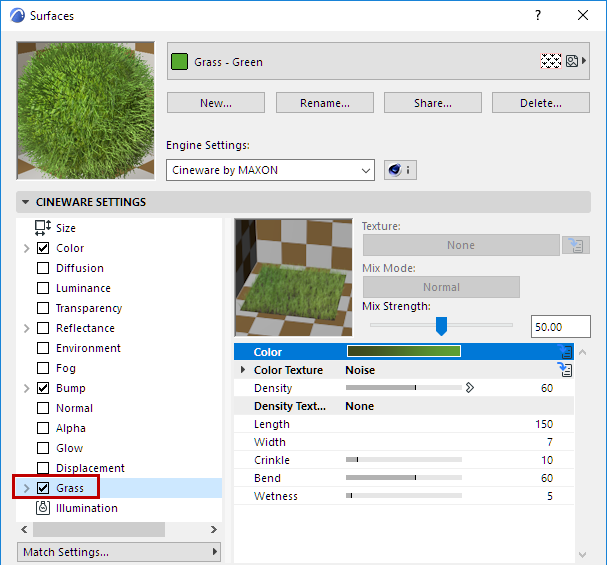Expand the Color Texture row

(243, 370)
